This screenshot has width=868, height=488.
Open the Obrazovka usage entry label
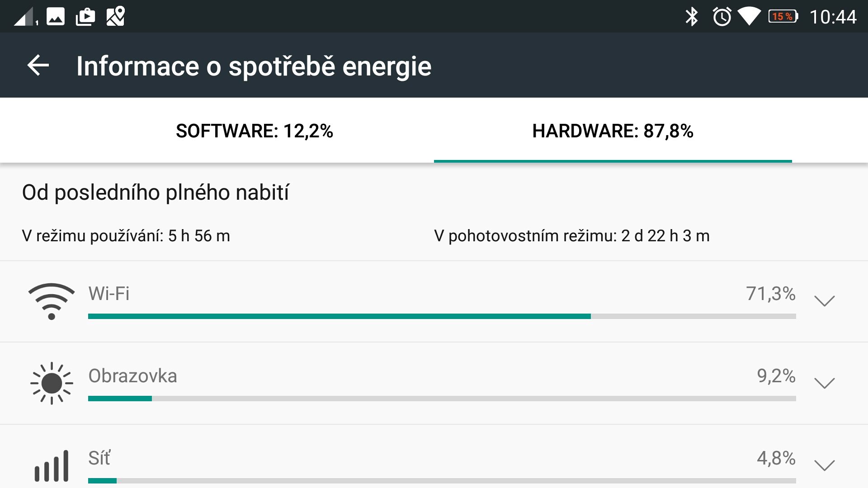132,376
